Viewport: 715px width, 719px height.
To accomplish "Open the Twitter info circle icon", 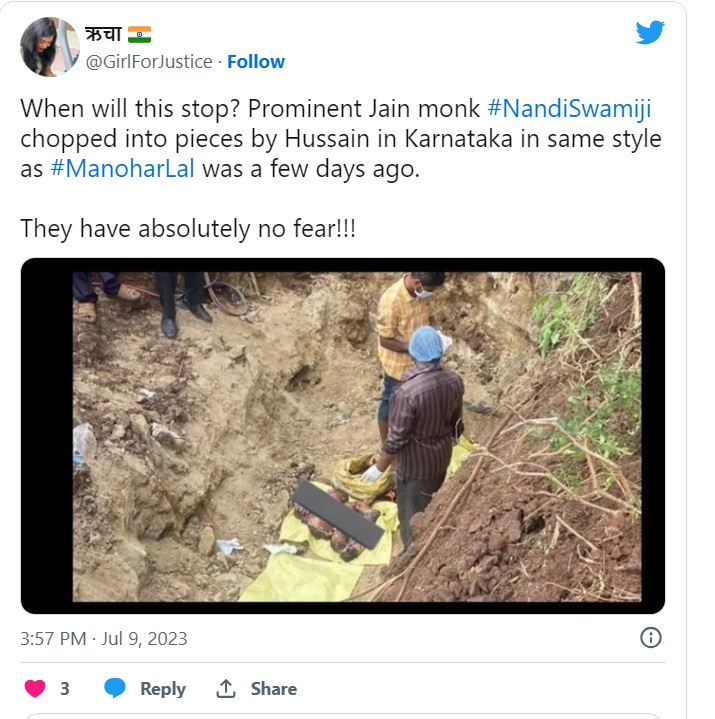I will pyautogui.click(x=650, y=637).
